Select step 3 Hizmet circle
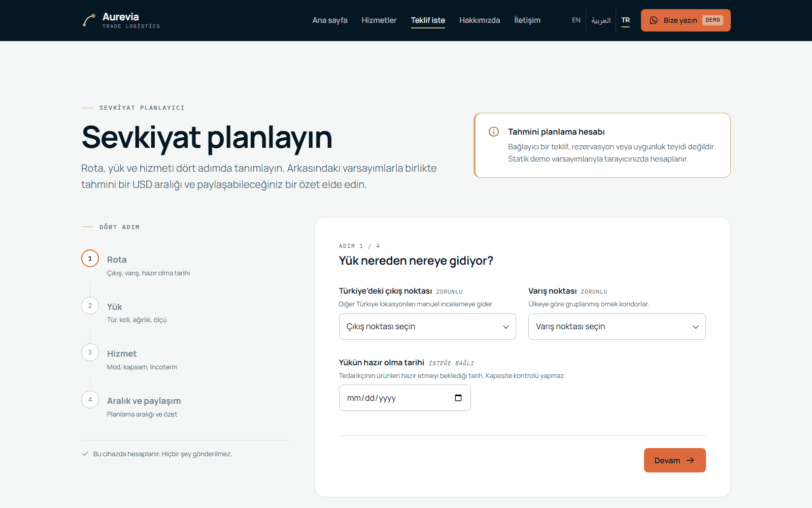 pyautogui.click(x=90, y=352)
